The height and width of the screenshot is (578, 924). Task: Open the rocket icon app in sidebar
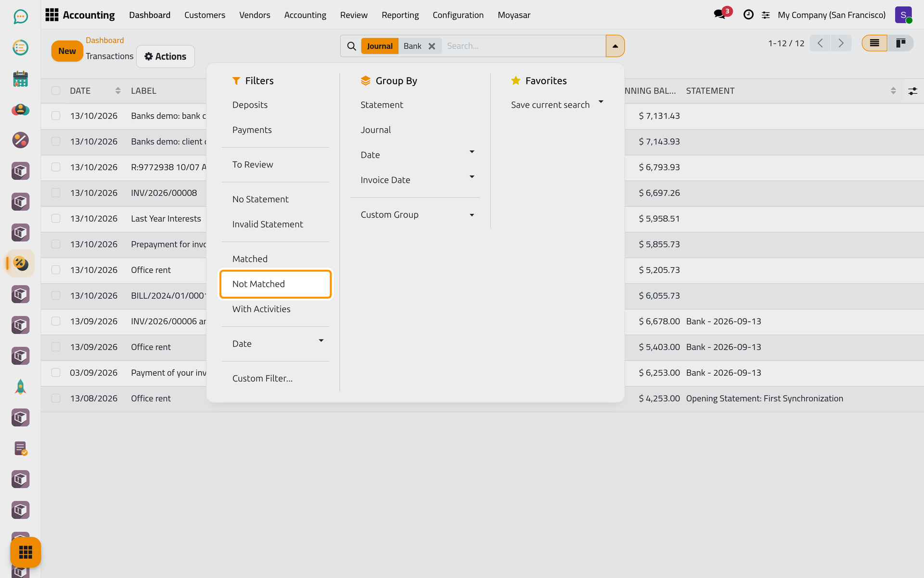[x=20, y=387]
